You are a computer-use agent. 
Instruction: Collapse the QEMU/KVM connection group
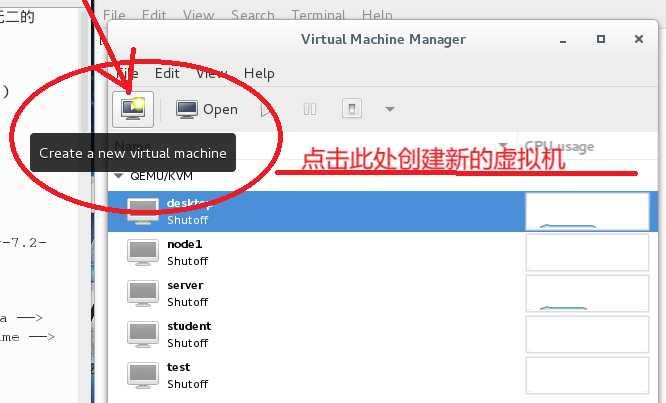[119, 176]
